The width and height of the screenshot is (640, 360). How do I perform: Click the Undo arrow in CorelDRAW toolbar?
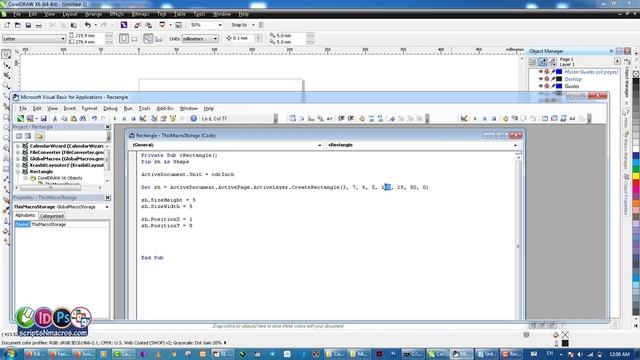point(87,25)
